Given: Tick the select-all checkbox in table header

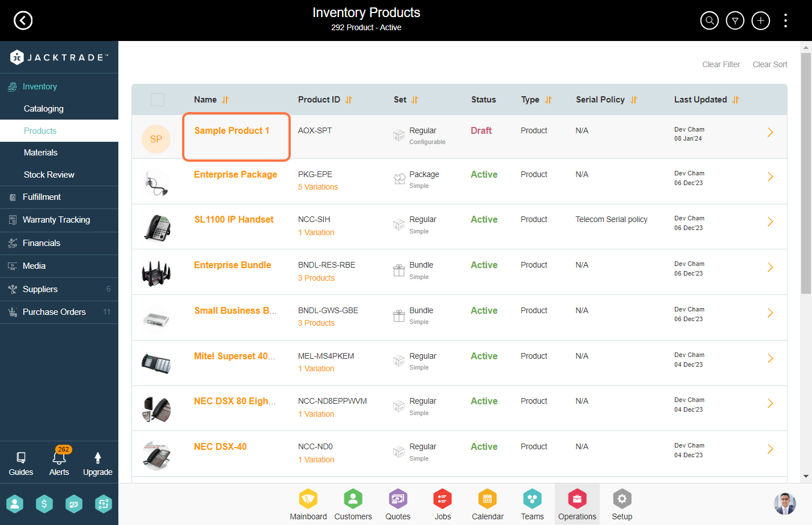Looking at the screenshot, I should pyautogui.click(x=158, y=100).
